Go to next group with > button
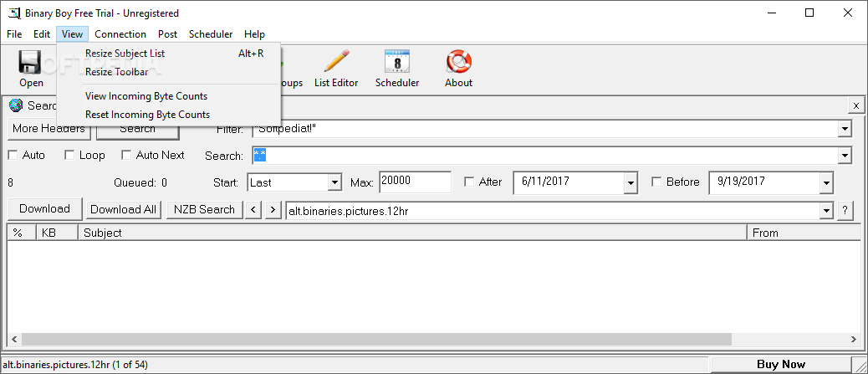868x374 pixels. (x=273, y=210)
